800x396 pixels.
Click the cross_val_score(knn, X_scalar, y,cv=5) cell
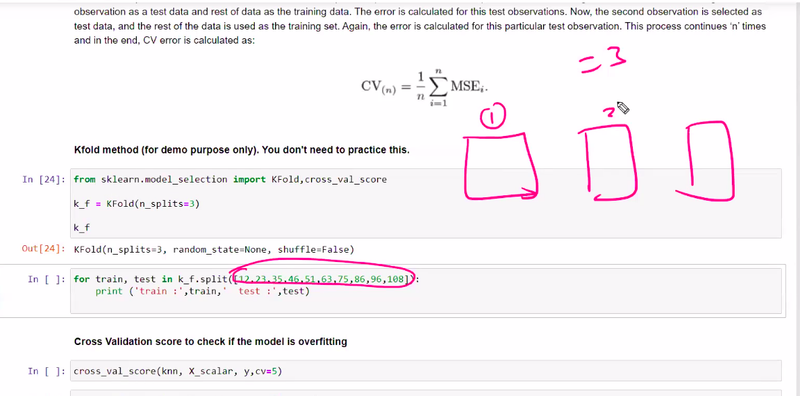[x=426, y=372]
